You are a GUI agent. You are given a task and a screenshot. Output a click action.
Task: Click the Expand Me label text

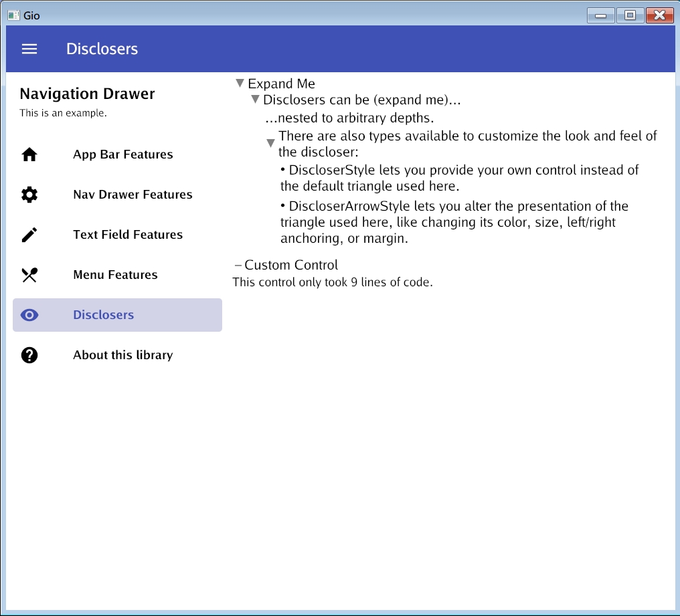point(281,84)
